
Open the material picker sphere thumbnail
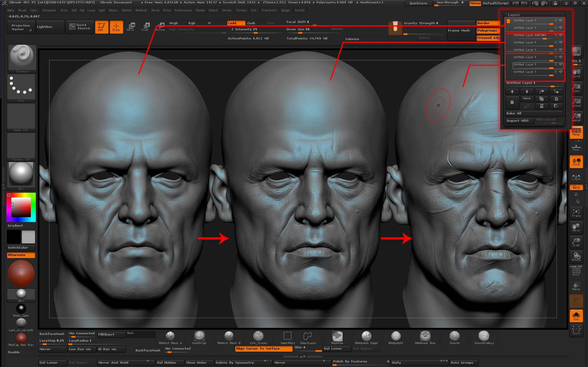pyautogui.click(x=21, y=176)
